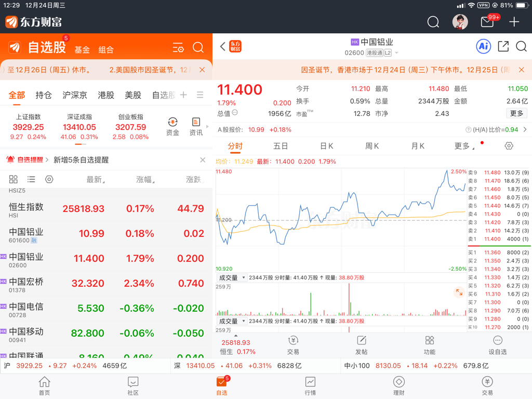The image size is (532, 399).
Task: Open 发帖 post icon
Action: (x=362, y=345)
